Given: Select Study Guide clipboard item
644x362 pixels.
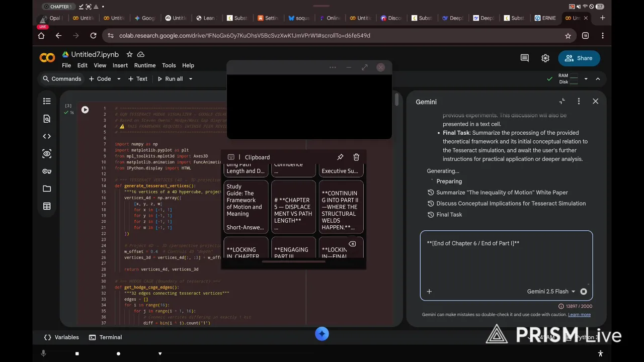Looking at the screenshot, I should tap(246, 207).
